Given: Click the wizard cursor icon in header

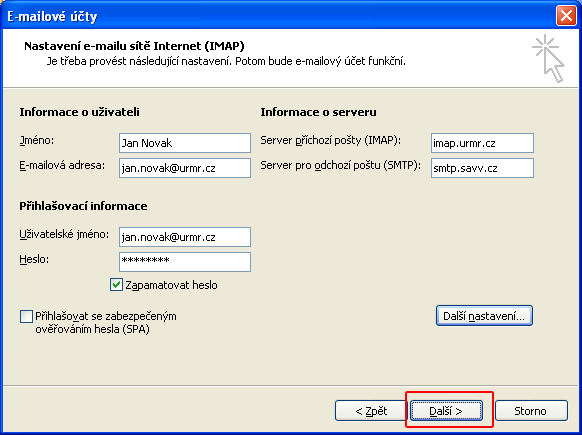Looking at the screenshot, I should (549, 58).
